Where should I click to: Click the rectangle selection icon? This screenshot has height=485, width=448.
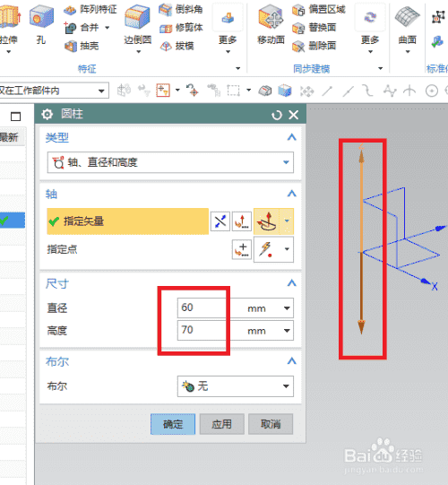click(234, 91)
